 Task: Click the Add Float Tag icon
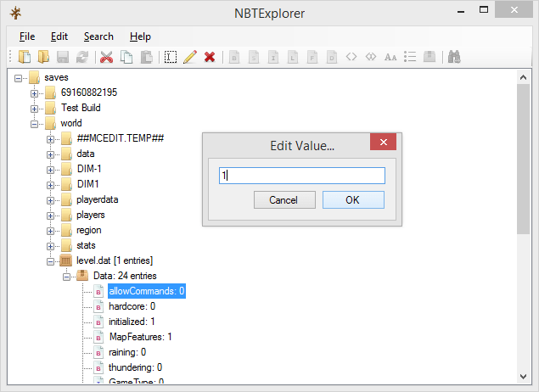312,57
